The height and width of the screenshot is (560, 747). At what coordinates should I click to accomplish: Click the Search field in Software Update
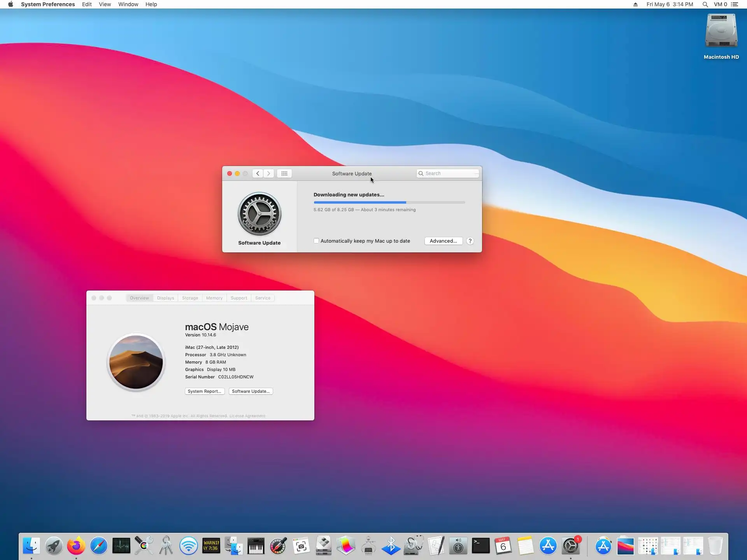[x=449, y=173]
